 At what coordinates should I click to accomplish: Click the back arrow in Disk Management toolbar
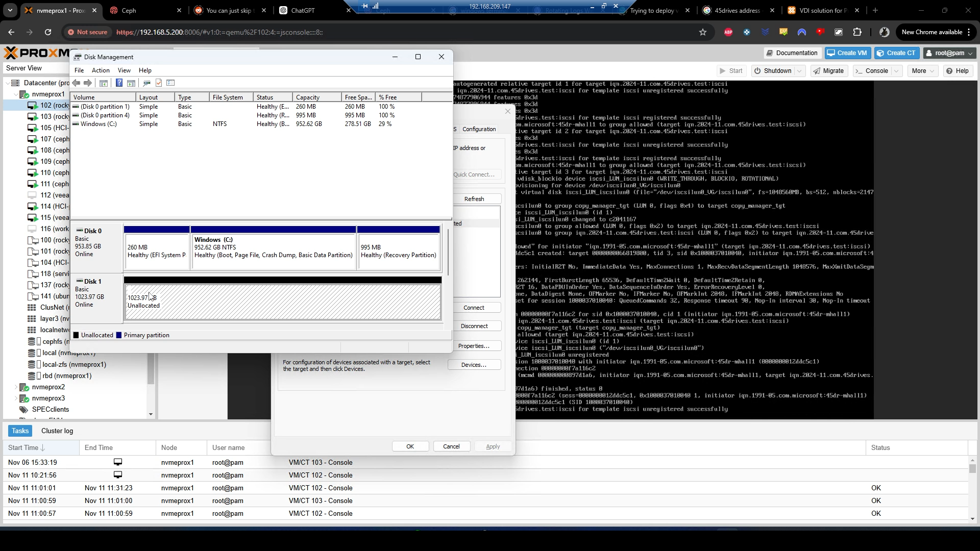pyautogui.click(x=76, y=83)
